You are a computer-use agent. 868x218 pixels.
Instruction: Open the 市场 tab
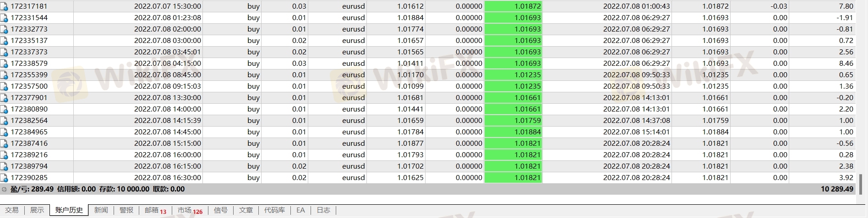pyautogui.click(x=189, y=210)
